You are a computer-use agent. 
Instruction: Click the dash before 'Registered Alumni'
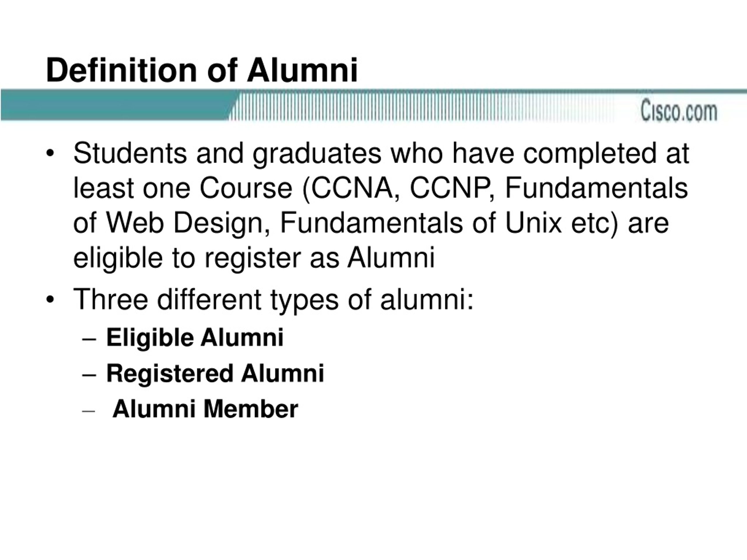pyautogui.click(x=89, y=375)
